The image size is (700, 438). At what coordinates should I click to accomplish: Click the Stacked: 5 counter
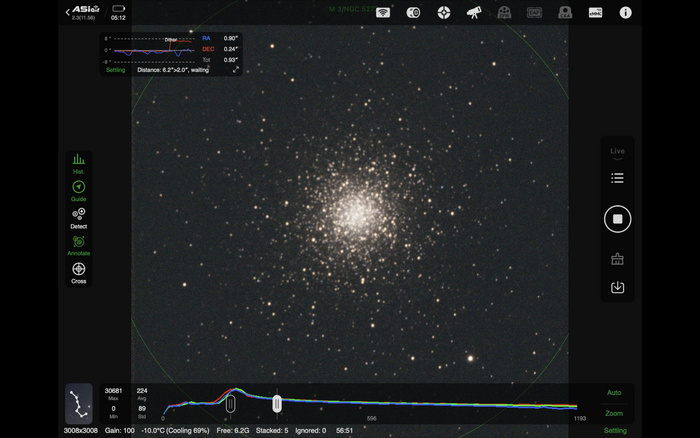(x=272, y=431)
